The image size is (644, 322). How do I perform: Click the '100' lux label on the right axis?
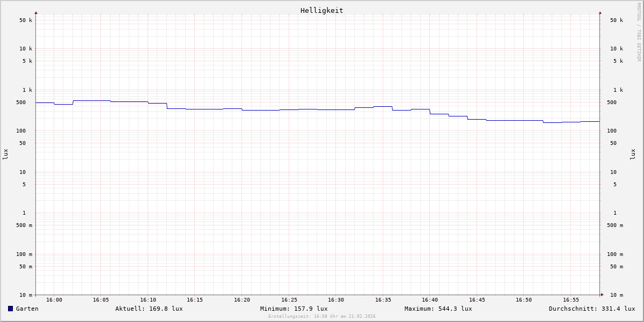(x=612, y=131)
